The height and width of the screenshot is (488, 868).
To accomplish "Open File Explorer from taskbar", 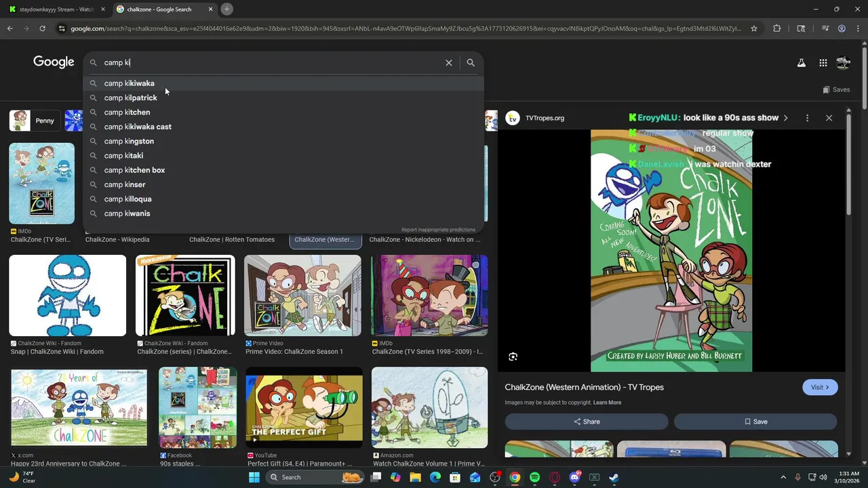I will (x=415, y=477).
